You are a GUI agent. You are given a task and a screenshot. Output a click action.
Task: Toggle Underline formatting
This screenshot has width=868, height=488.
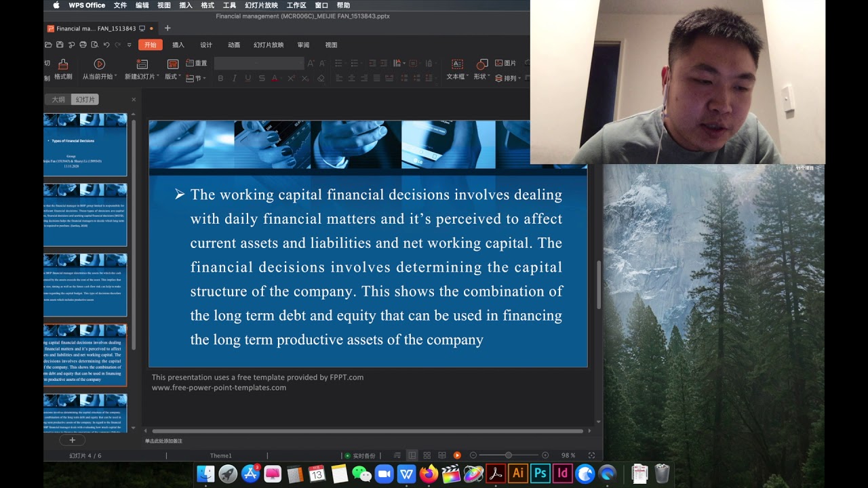tap(248, 79)
